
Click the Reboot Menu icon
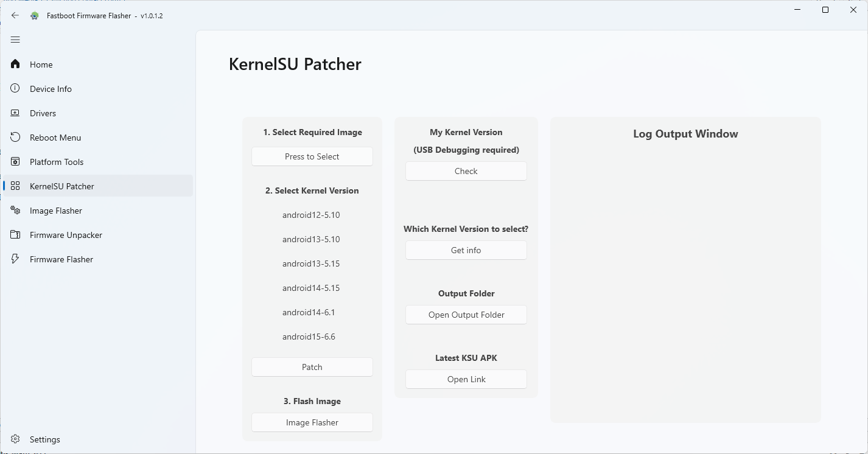pos(16,138)
